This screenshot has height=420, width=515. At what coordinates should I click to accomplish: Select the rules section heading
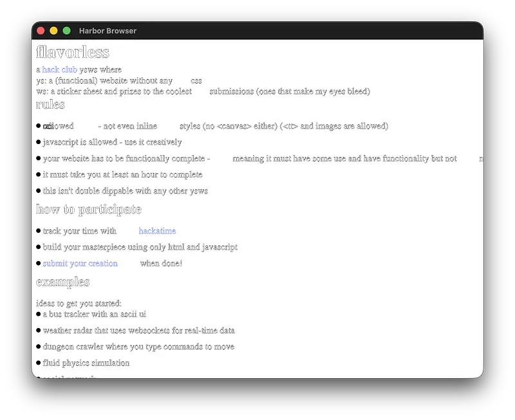tap(50, 104)
